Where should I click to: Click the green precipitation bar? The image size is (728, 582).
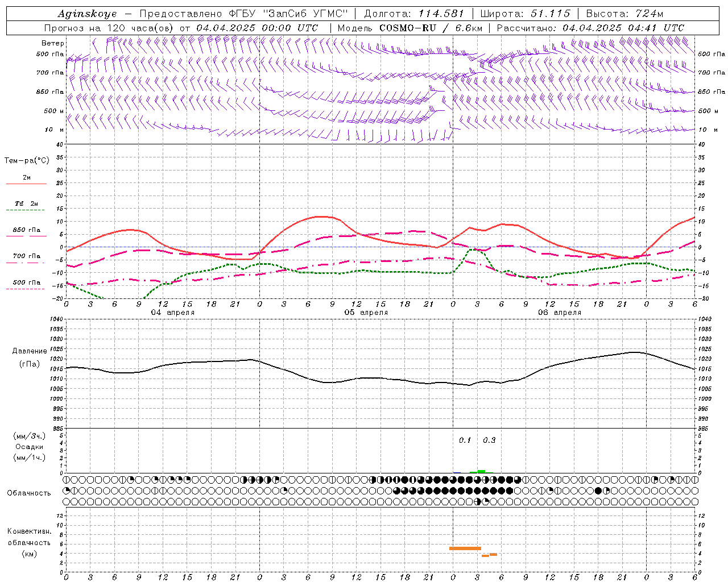click(481, 471)
